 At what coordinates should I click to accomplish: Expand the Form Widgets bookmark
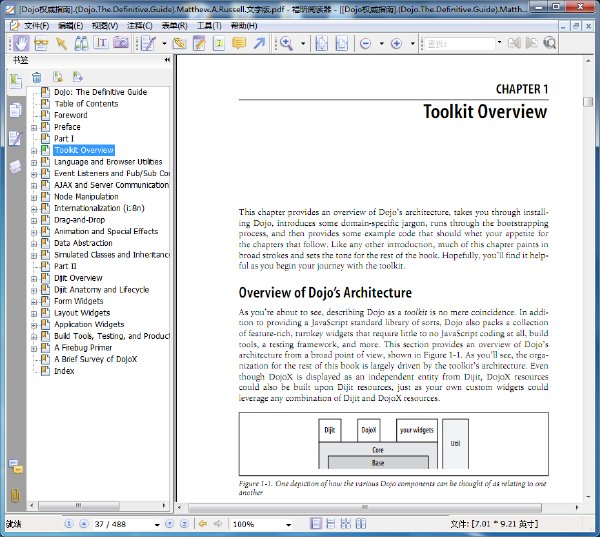34,302
